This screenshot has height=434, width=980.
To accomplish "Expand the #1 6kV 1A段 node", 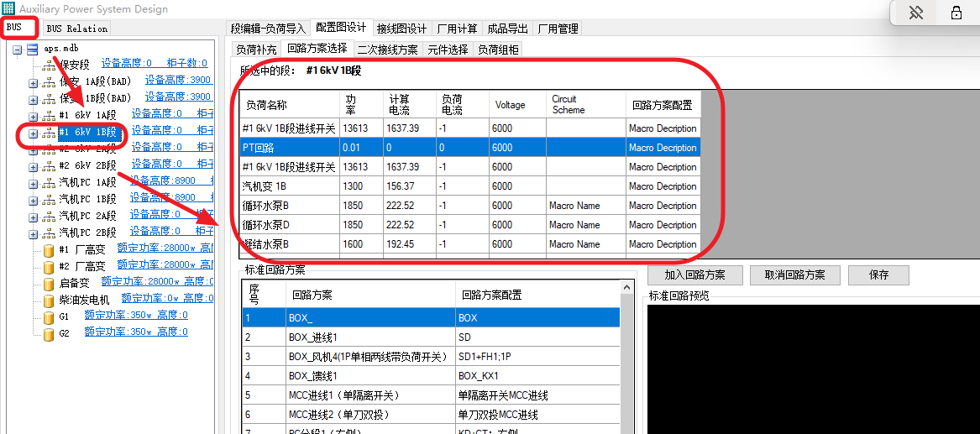I will click(x=33, y=116).
